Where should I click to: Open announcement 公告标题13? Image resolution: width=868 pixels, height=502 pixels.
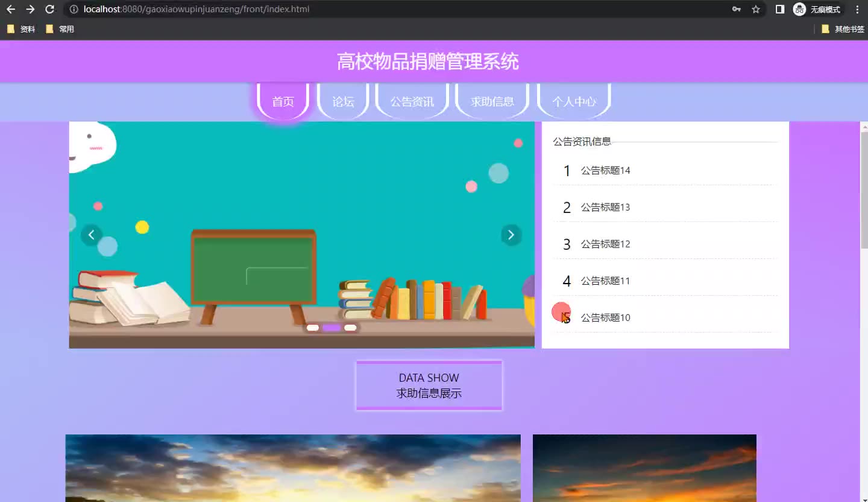pos(605,208)
